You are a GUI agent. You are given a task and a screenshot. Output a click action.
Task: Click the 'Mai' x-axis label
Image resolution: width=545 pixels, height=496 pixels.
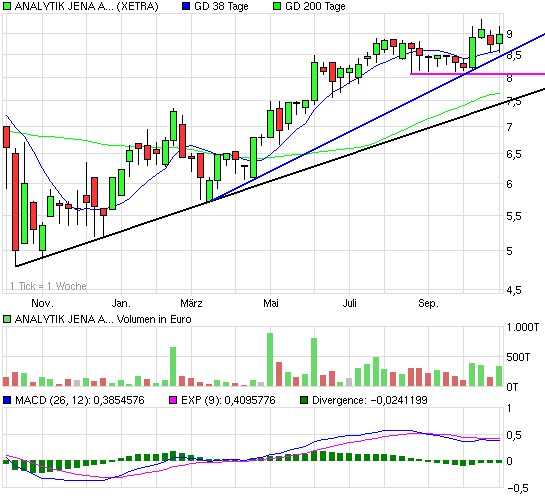coord(270,303)
